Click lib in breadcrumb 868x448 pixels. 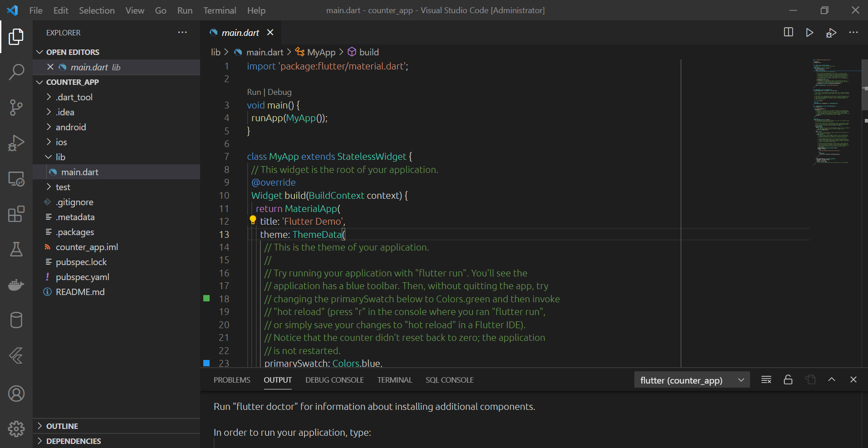tap(216, 52)
